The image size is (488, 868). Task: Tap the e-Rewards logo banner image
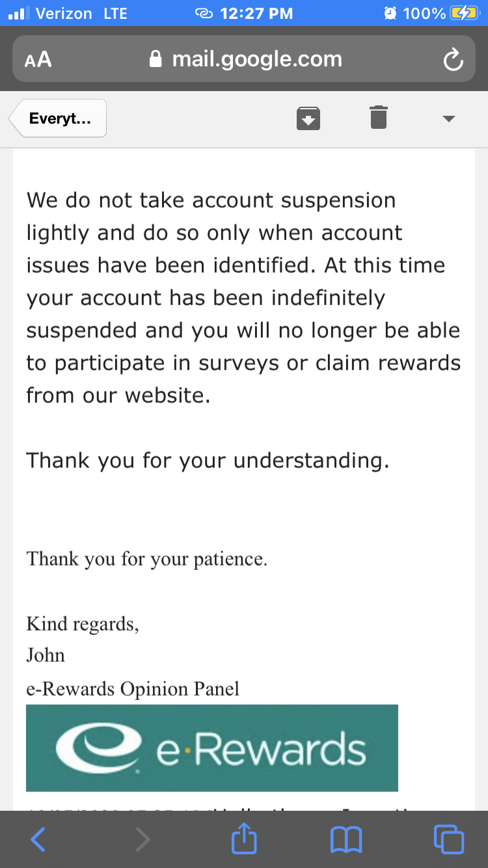pos(212,748)
